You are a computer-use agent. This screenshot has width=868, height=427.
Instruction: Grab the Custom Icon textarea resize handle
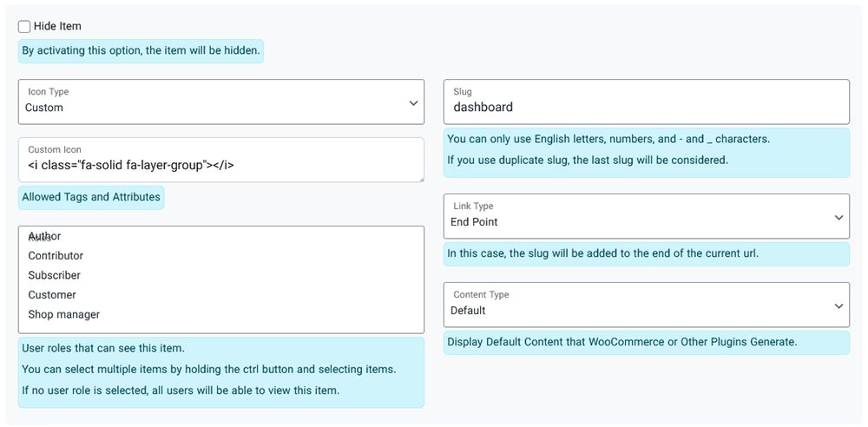point(420,179)
